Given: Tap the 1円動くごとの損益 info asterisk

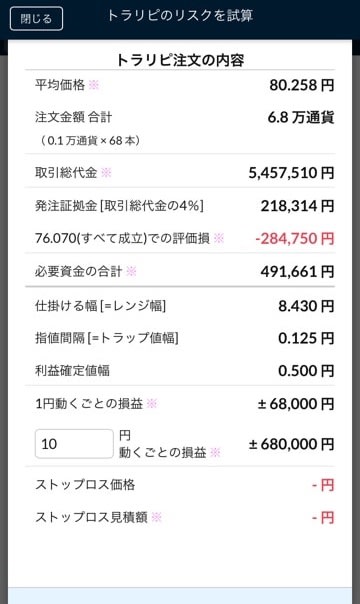Looking at the screenshot, I should [x=152, y=404].
